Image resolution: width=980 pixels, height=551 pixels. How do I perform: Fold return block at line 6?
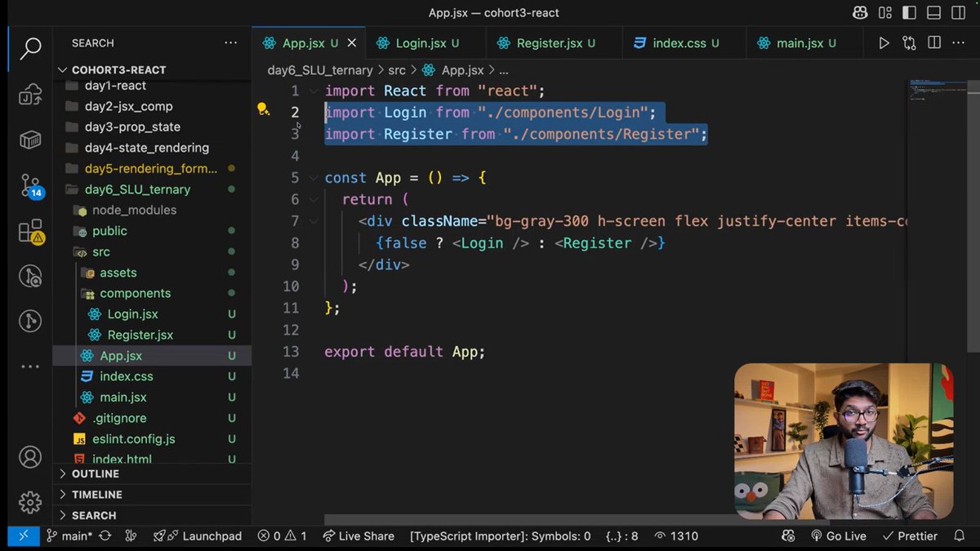pos(314,199)
